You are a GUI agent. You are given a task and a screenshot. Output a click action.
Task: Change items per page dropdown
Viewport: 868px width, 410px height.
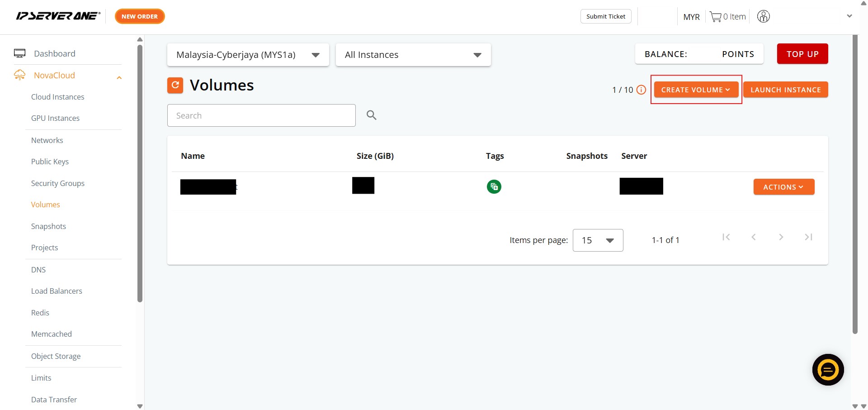(597, 240)
